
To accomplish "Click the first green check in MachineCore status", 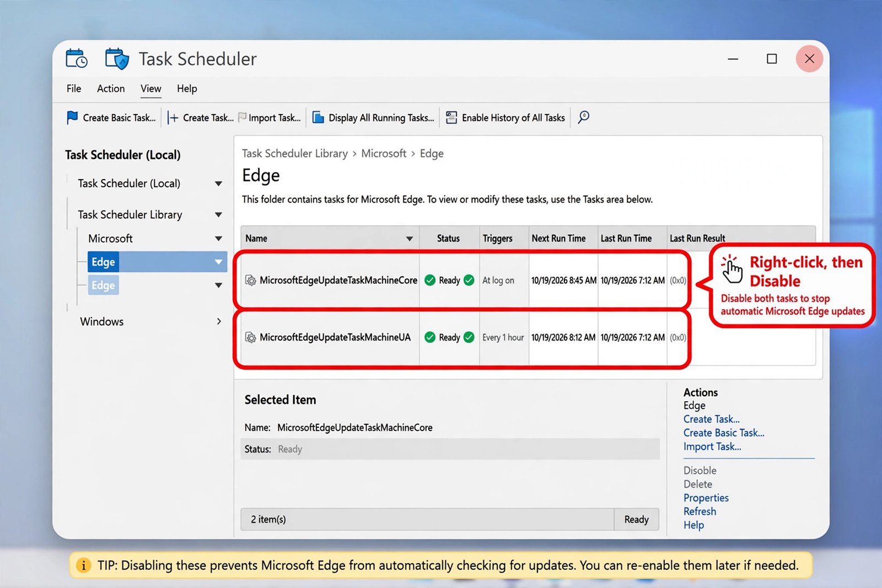I will click(430, 280).
